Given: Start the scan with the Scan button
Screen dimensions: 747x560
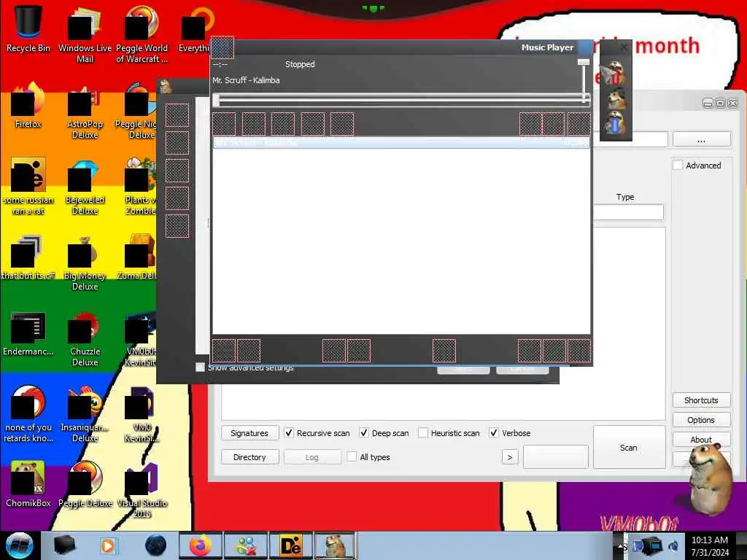Looking at the screenshot, I should [x=629, y=448].
